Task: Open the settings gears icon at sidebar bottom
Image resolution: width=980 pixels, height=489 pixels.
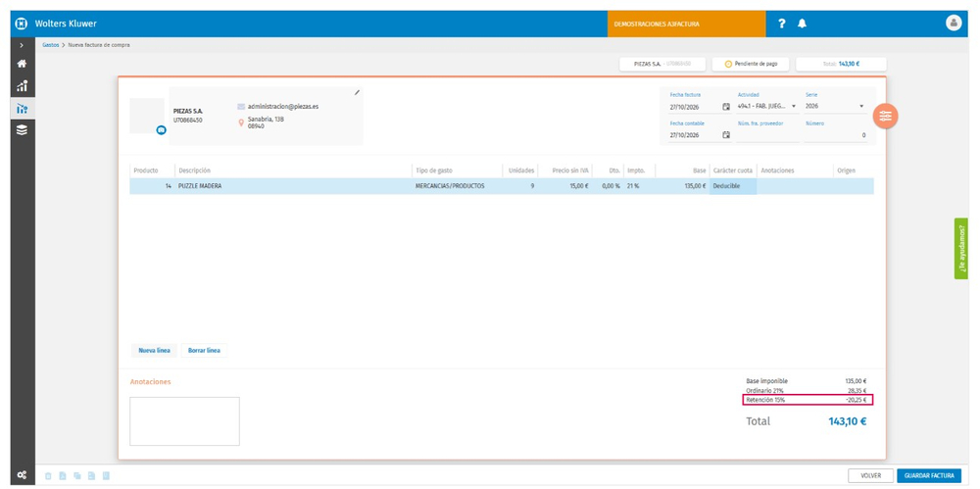Action: click(22, 475)
